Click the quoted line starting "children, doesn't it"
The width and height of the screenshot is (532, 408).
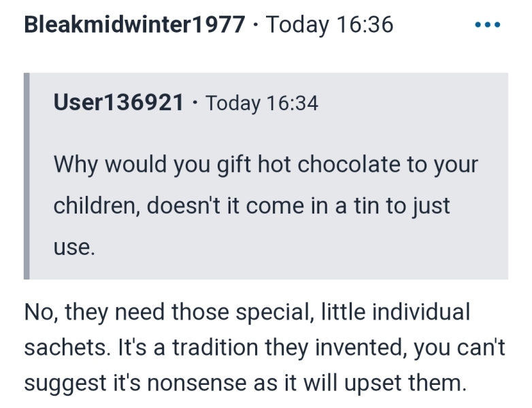coord(252,206)
